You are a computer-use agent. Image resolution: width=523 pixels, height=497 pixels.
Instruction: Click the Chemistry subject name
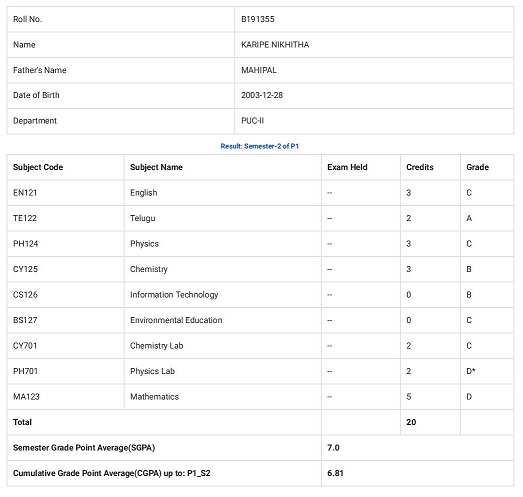(149, 269)
